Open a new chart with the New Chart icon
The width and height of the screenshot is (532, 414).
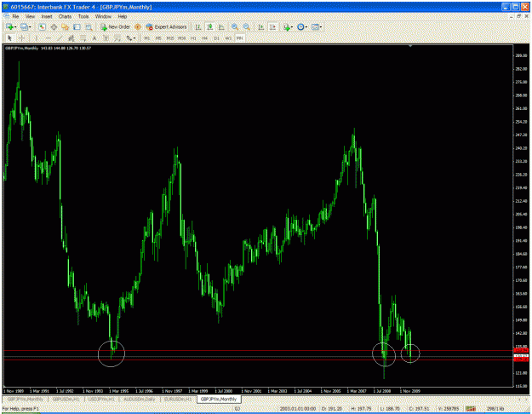(9, 26)
